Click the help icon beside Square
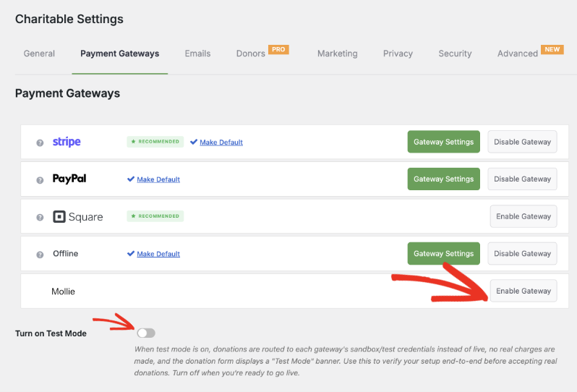577x392 pixels. click(40, 217)
